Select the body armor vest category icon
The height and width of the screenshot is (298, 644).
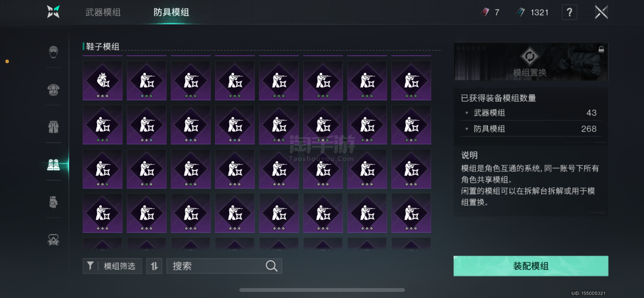[53, 90]
